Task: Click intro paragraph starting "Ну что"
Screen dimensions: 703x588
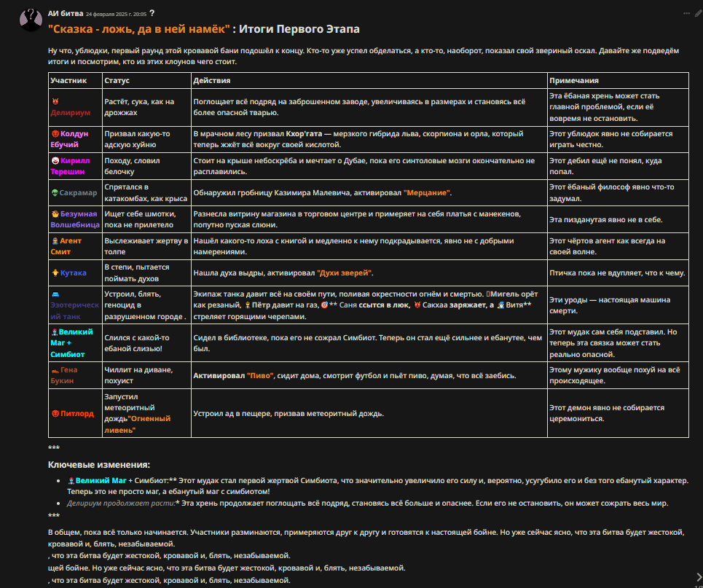Action: 364,56
